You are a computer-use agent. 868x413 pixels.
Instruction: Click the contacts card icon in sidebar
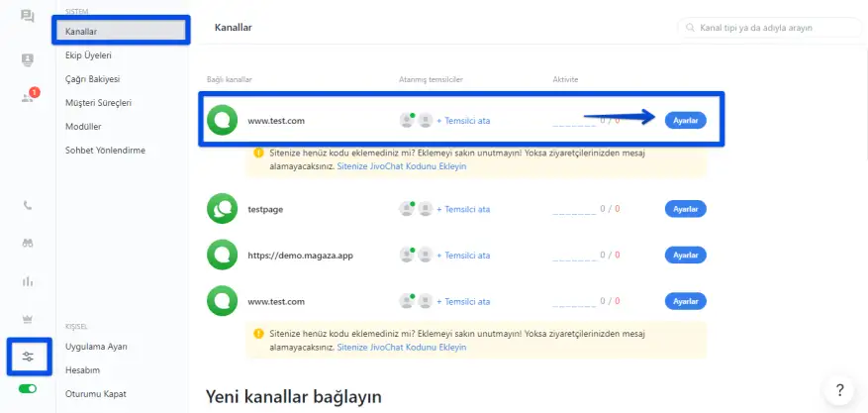(27, 59)
